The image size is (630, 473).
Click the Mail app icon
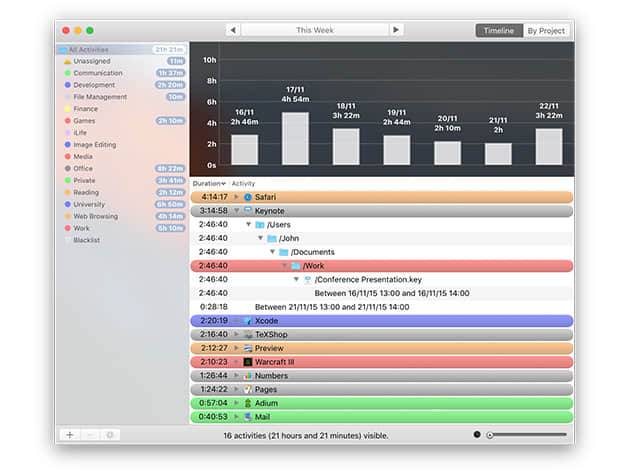[248, 417]
